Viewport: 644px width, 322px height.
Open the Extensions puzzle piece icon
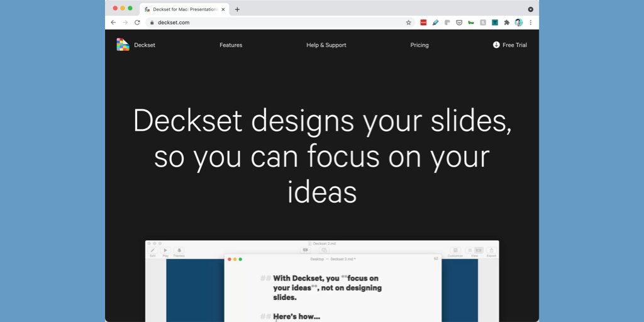507,23
